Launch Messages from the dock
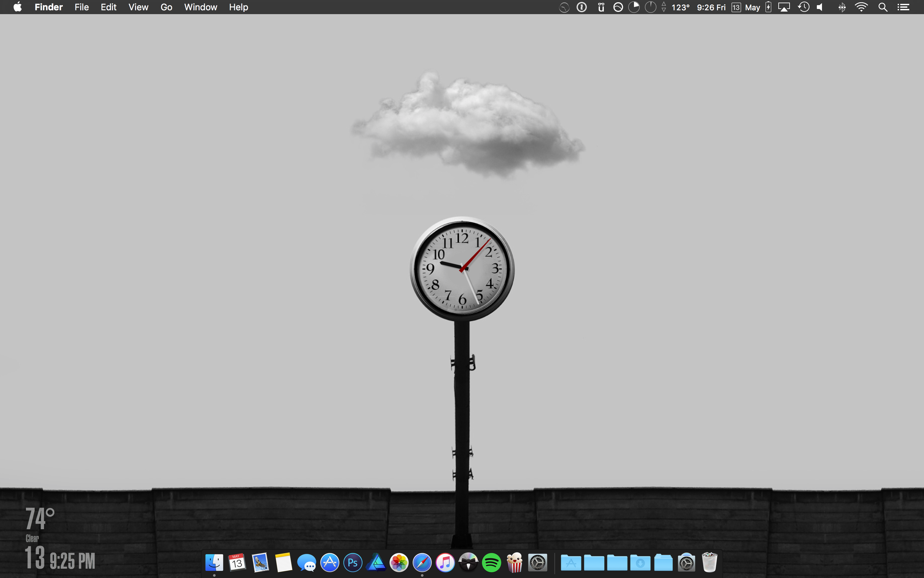 (x=307, y=563)
